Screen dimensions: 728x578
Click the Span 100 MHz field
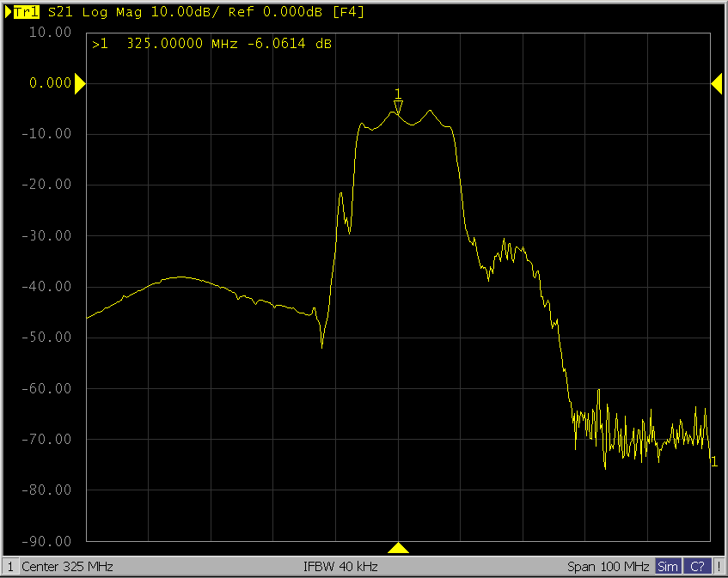pyautogui.click(x=608, y=567)
